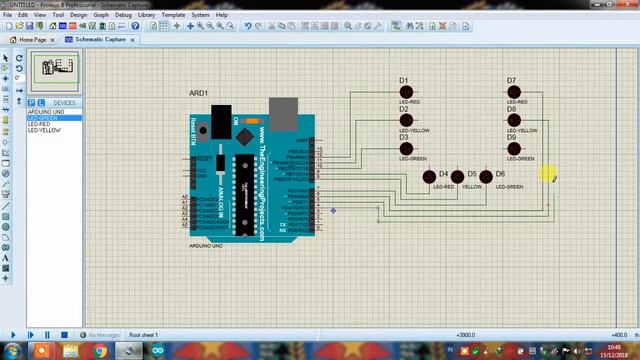Click Rotate Anti-Clockwise icon
This screenshot has height=360, width=640.
point(19,68)
